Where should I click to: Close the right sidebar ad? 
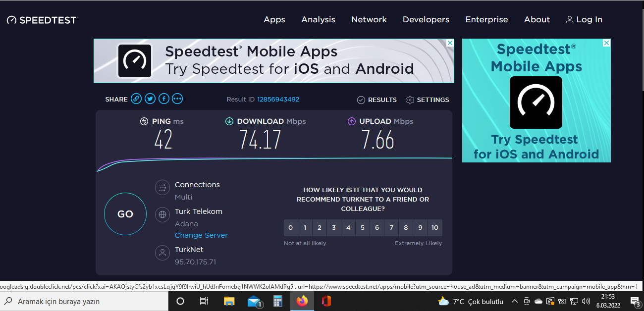(x=606, y=43)
